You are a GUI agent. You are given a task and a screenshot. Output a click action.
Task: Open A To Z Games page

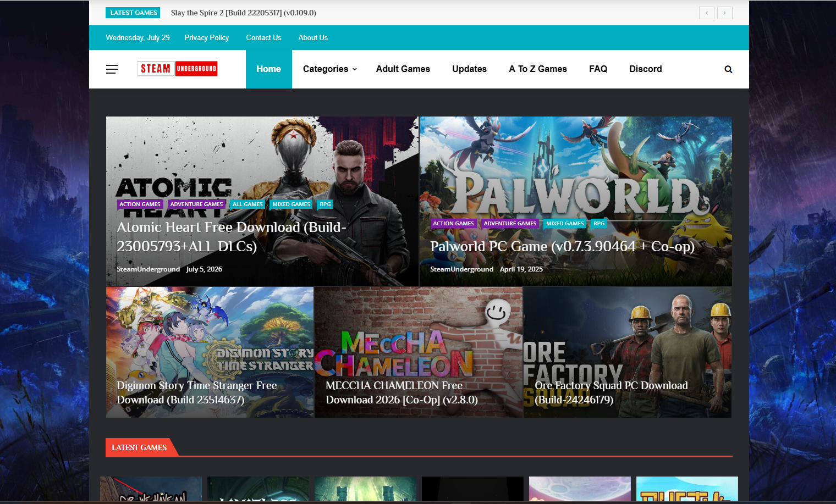pos(538,69)
